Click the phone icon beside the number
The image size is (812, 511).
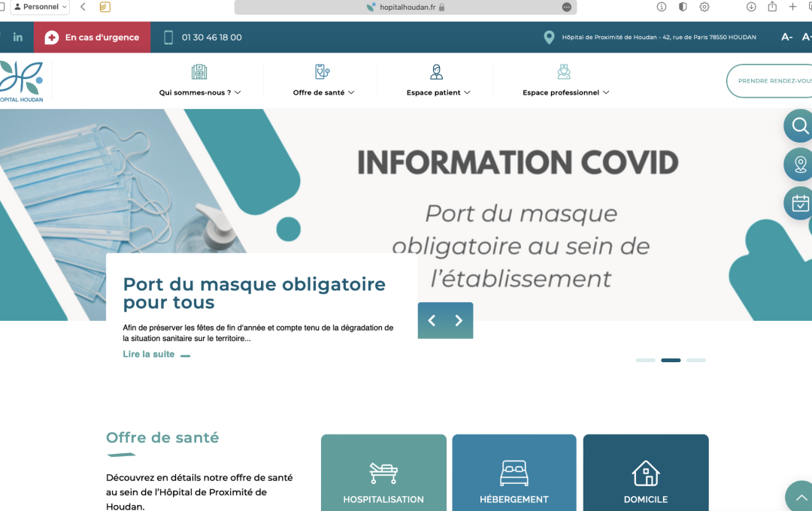click(x=168, y=38)
